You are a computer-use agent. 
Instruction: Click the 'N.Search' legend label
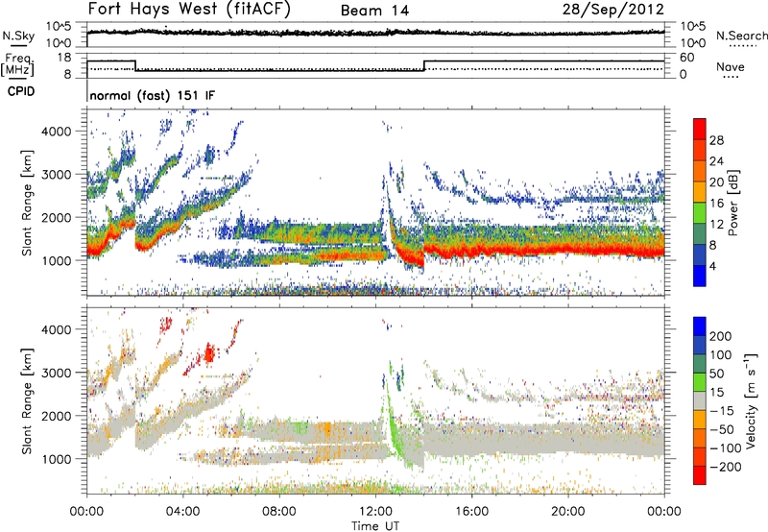[741, 36]
